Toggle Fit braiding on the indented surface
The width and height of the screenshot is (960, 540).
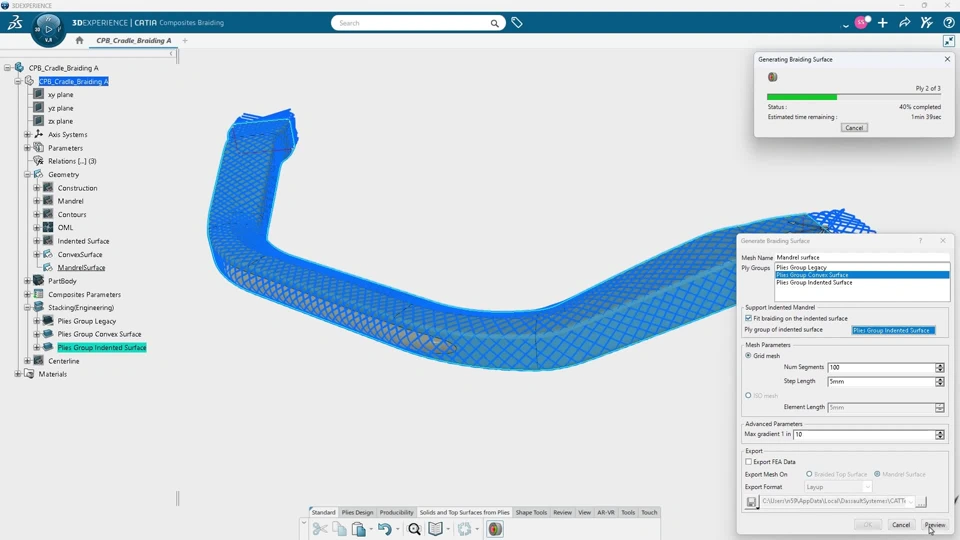tap(748, 318)
